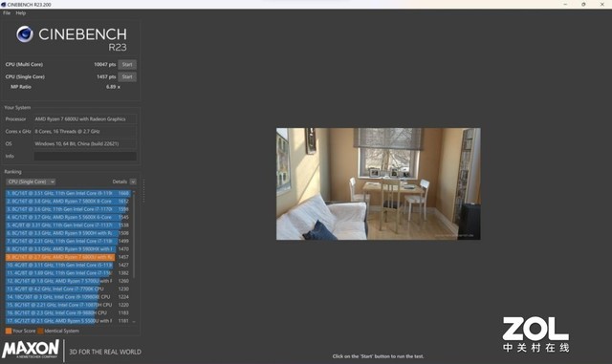Click the Cinebench title bar app icon
The image size is (612, 364).
click(3, 4)
